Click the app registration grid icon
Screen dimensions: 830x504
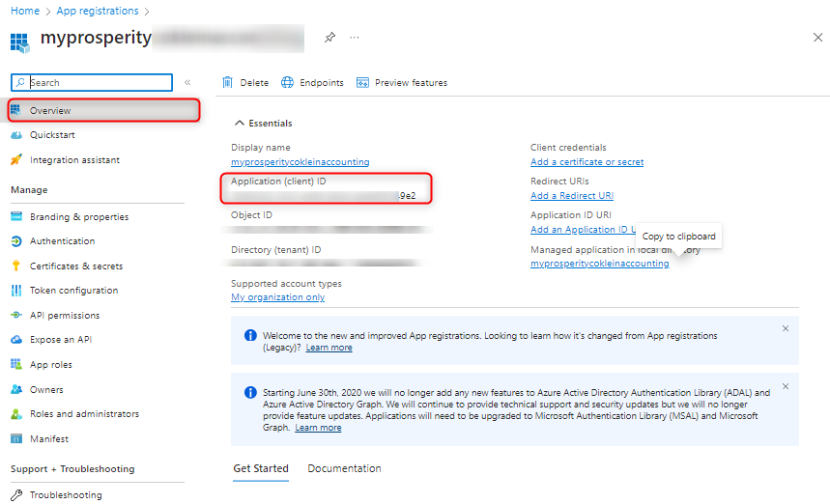click(19, 42)
